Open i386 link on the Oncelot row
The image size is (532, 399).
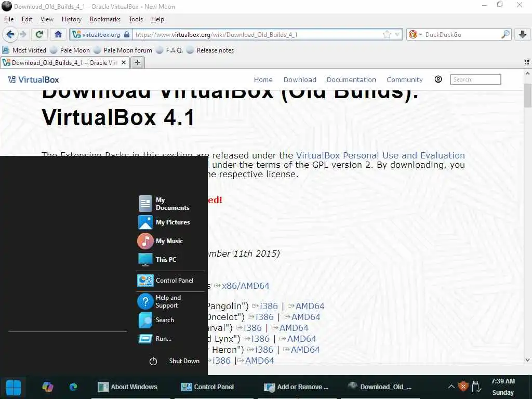tap(264, 317)
